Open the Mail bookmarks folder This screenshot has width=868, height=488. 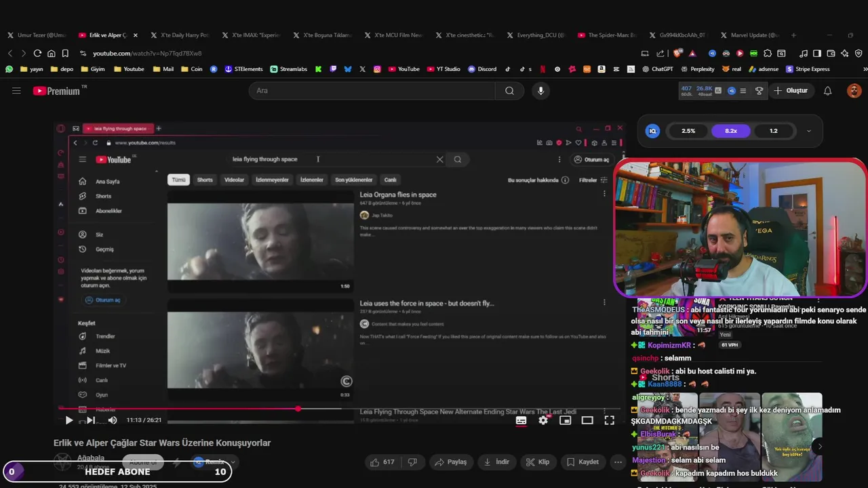pyautogui.click(x=163, y=69)
